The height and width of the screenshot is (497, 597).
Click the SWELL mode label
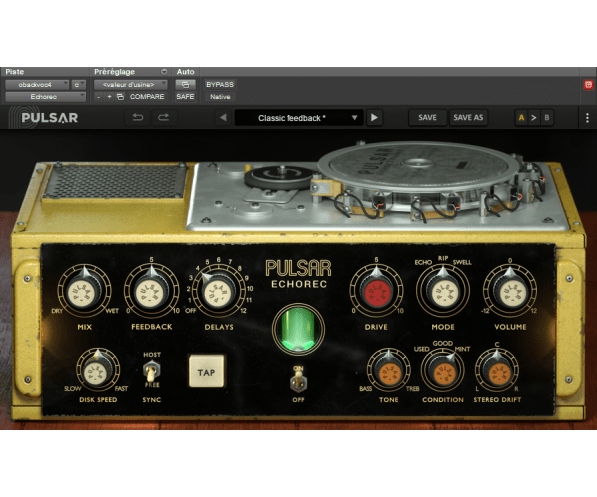[x=462, y=262]
